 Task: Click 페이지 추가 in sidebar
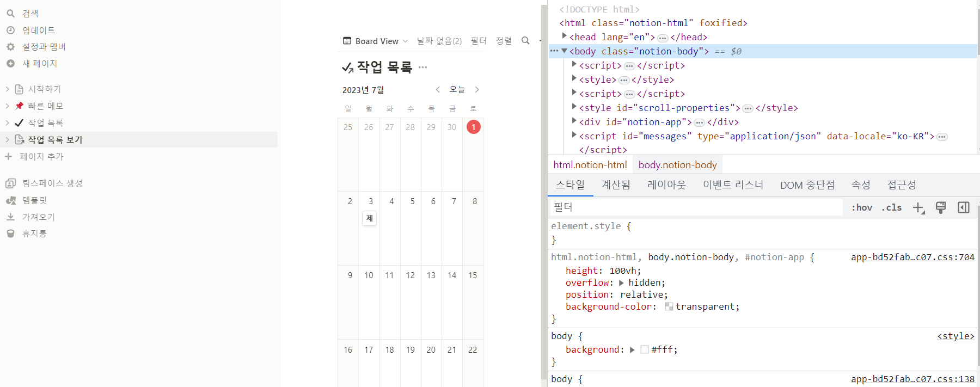[x=41, y=156]
